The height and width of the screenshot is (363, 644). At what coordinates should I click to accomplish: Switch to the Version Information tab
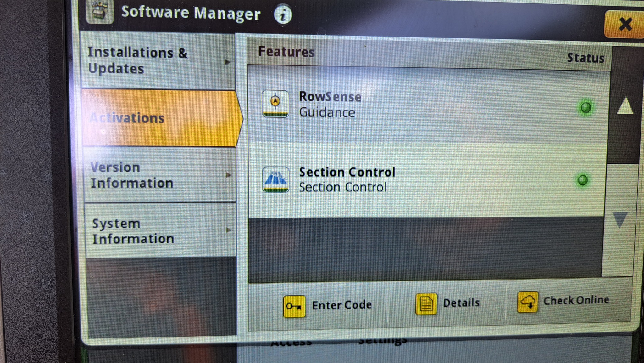point(160,175)
